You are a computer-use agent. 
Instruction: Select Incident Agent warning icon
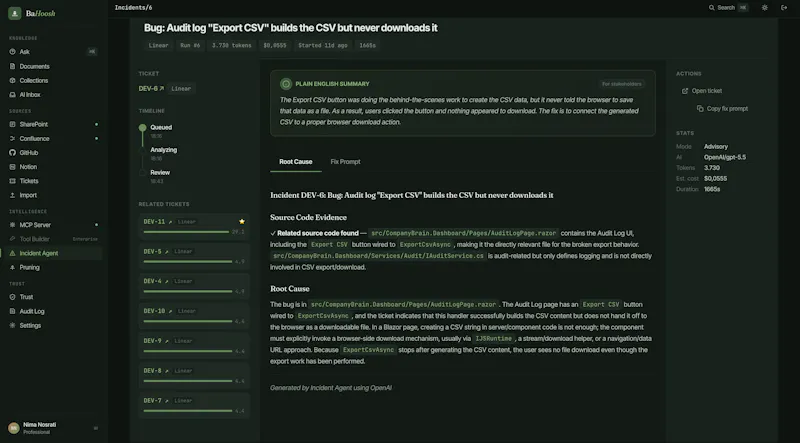[x=13, y=253]
